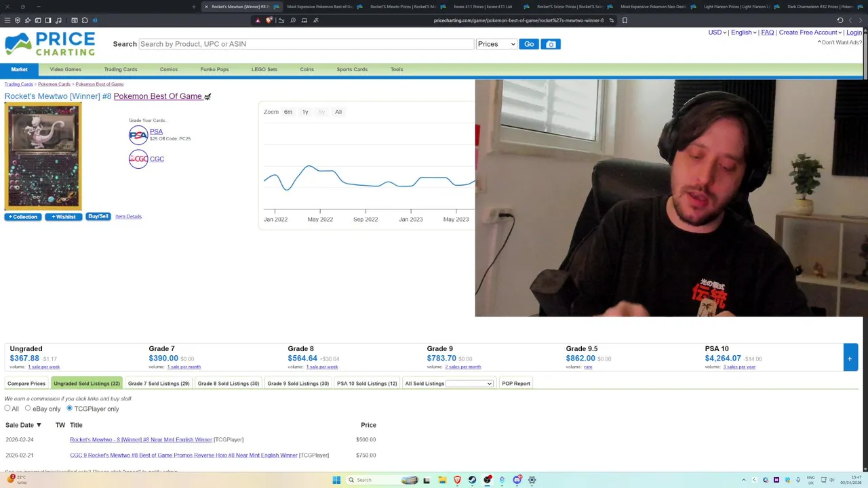The image size is (868, 488).
Task: Open File Explorer from the taskbar
Action: point(442,480)
